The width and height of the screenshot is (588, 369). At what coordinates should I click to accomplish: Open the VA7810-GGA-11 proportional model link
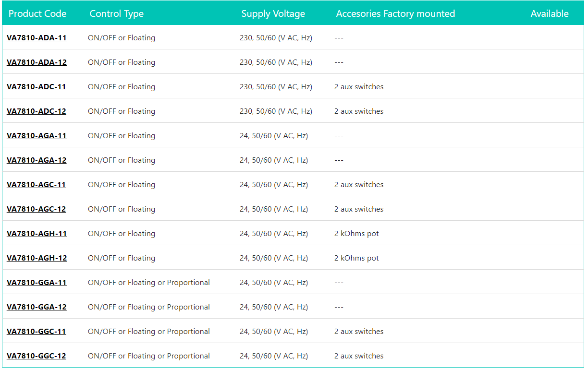point(37,283)
